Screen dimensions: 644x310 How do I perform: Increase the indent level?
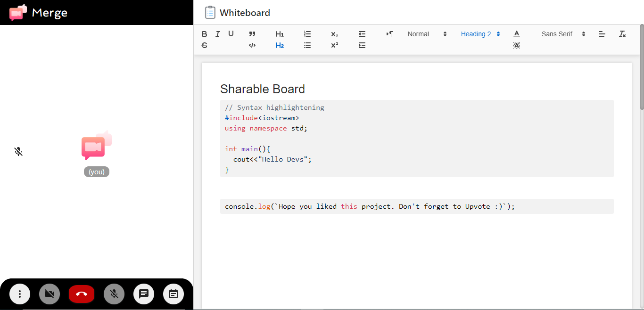coord(362,45)
